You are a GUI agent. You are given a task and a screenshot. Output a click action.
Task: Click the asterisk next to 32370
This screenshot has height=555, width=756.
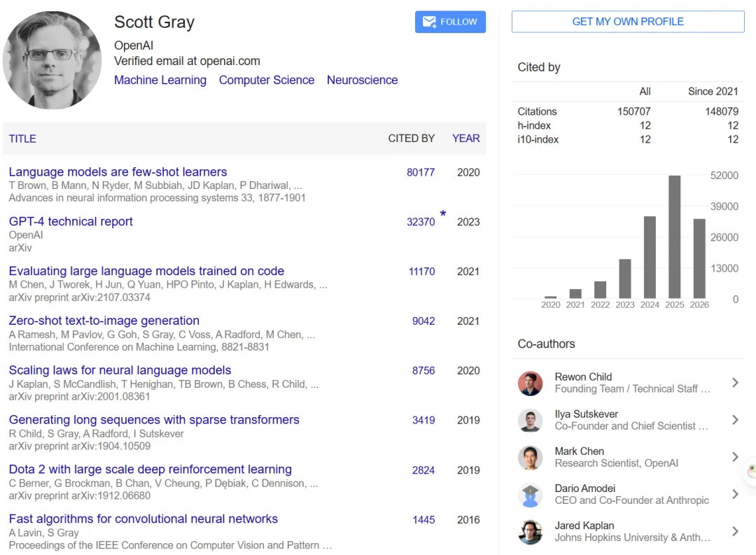click(x=442, y=213)
